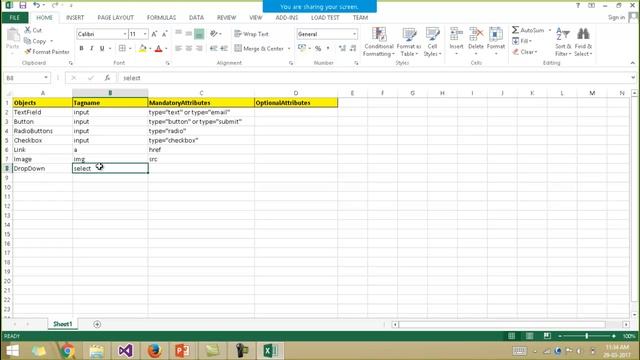Click the Save icon in quick access toolbar
Screen dimensions: 640x360
pos(23,5)
